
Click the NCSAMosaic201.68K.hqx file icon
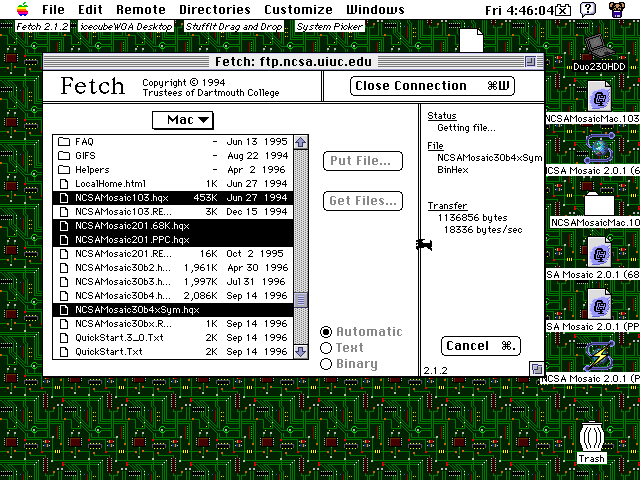coord(64,226)
